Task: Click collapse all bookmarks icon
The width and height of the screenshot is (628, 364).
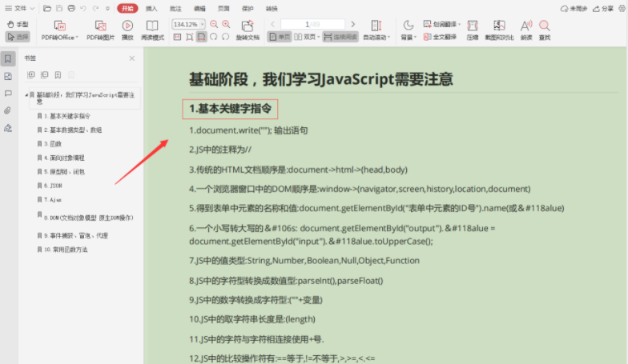Action: click(45, 75)
